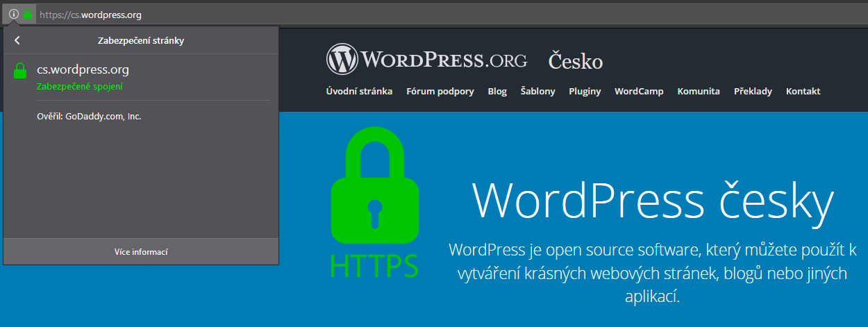Open Fórum podpory menu item

(x=440, y=92)
